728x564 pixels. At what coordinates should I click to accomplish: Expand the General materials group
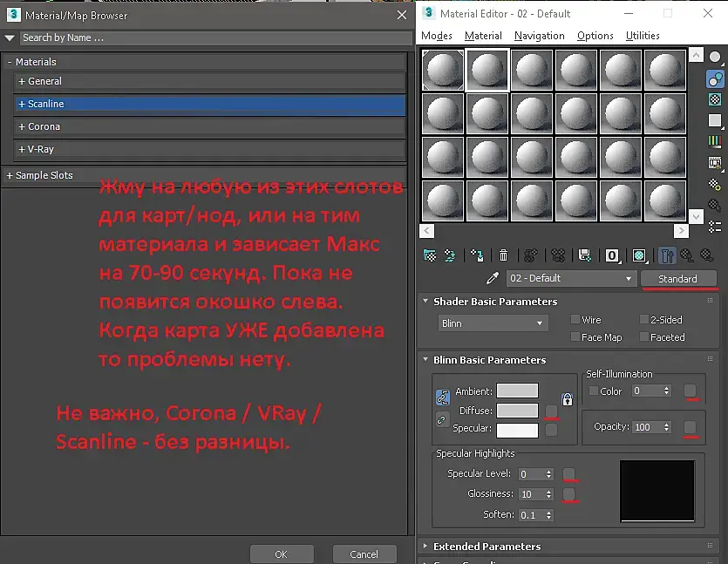click(x=21, y=81)
